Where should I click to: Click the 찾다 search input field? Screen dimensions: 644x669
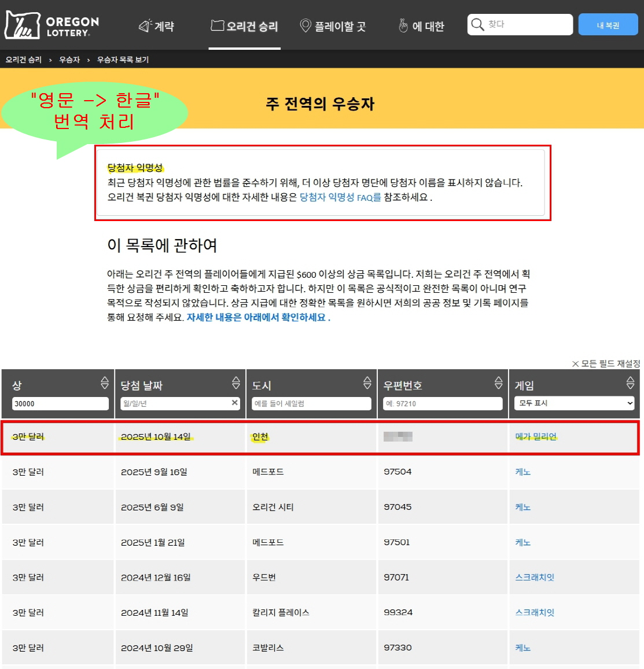click(x=527, y=24)
